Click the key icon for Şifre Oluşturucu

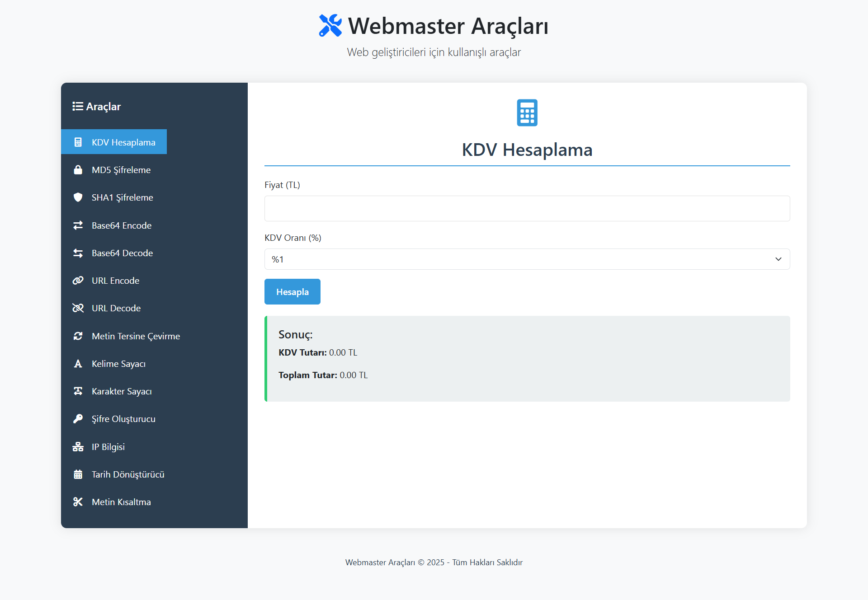[78, 419]
